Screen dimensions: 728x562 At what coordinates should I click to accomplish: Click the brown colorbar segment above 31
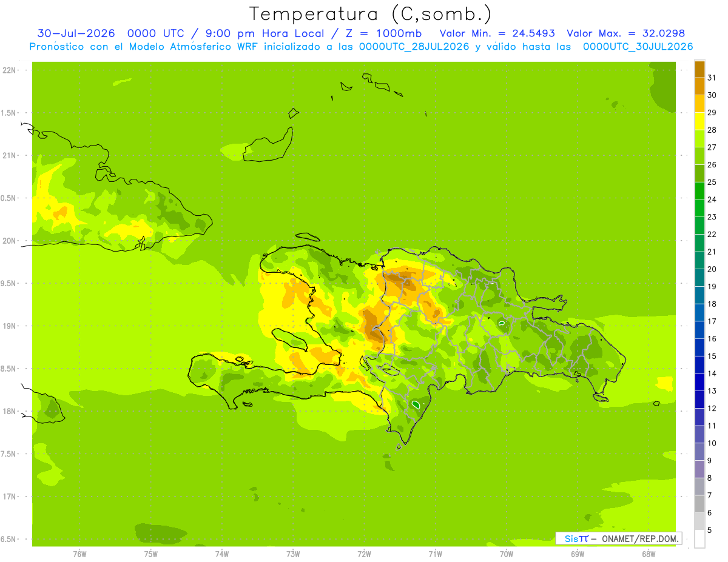(x=699, y=69)
